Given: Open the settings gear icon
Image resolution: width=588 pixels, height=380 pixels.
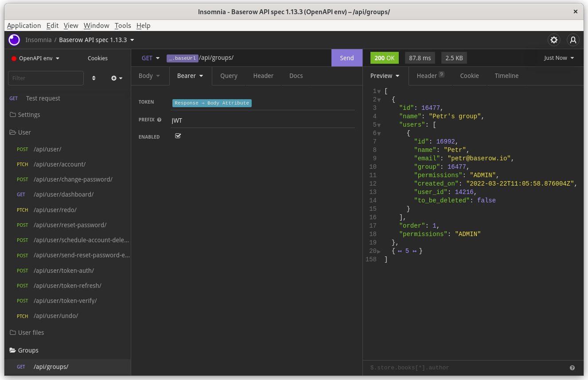Looking at the screenshot, I should coord(554,40).
